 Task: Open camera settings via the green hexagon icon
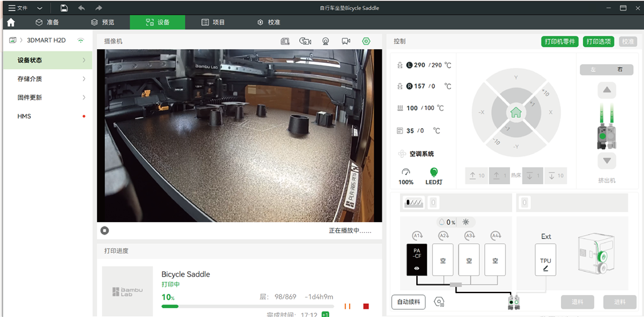click(x=366, y=41)
